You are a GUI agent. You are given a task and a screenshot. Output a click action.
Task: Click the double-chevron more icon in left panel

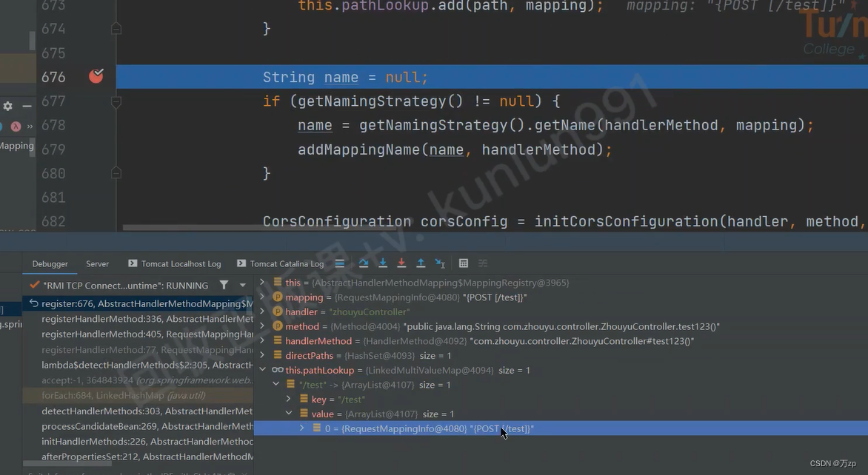pos(30,127)
